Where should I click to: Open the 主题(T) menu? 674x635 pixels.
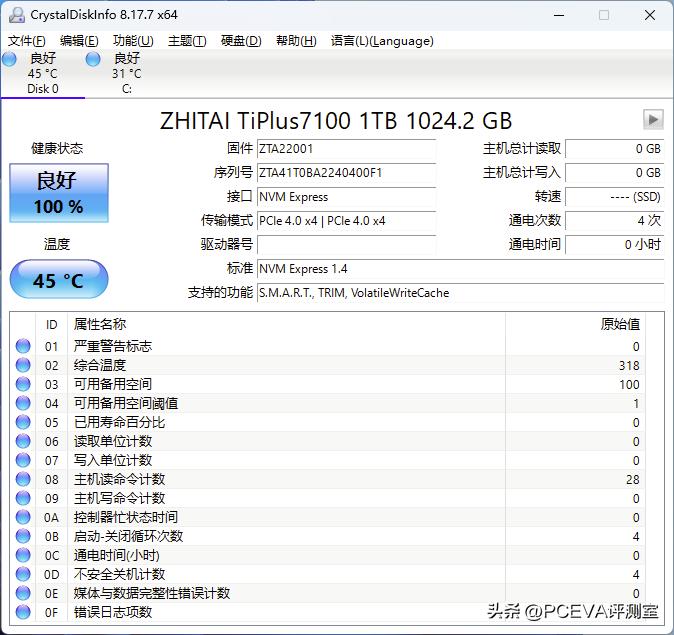click(187, 41)
